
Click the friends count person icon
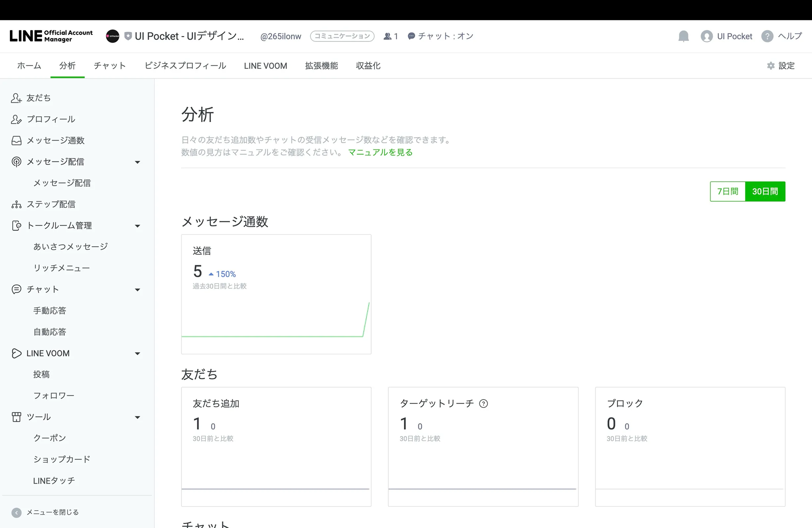tap(387, 36)
